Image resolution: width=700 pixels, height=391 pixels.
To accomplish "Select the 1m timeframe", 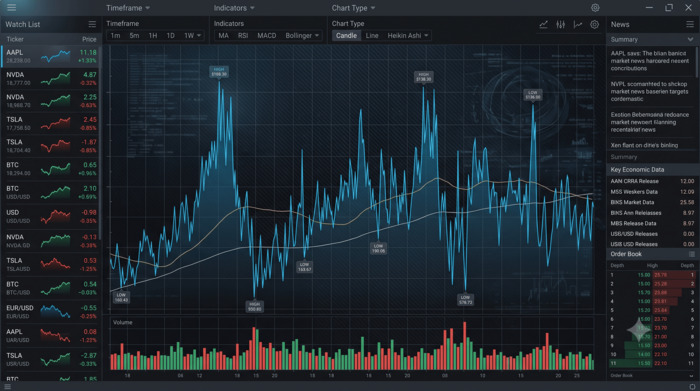I will coord(116,35).
